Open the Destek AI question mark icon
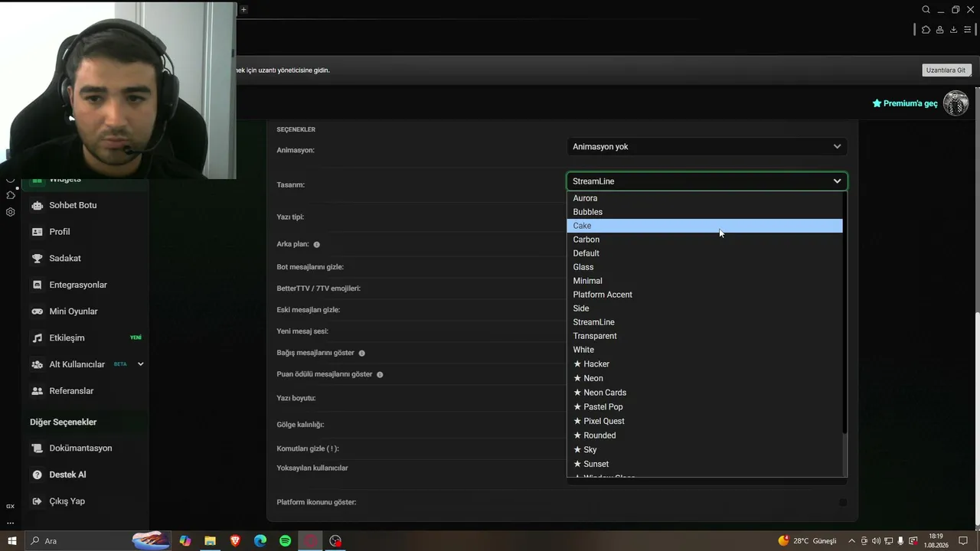 pos(37,474)
